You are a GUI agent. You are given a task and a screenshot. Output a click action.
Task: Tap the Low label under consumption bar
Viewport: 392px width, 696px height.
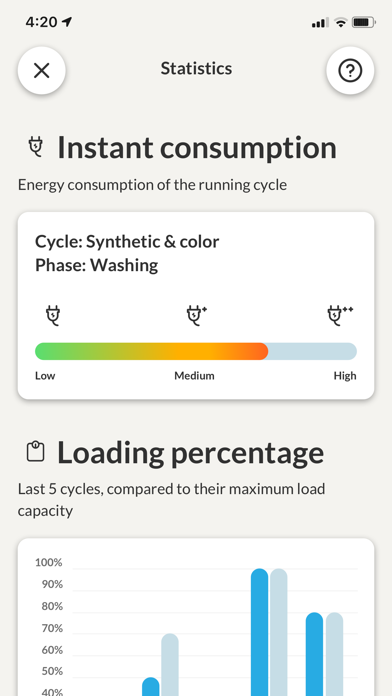(45, 376)
